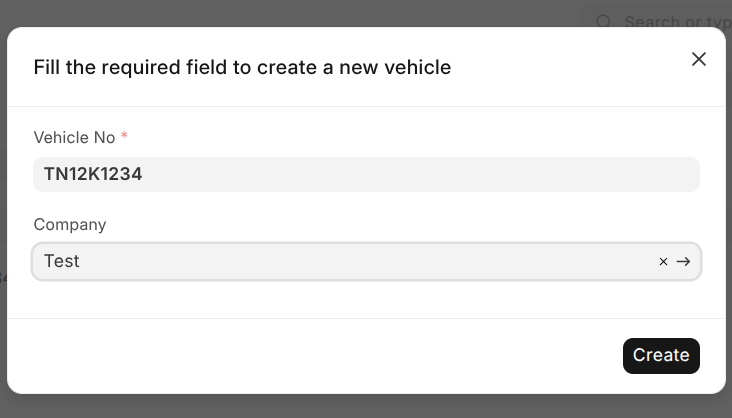Close the new vehicle dialog with X
732x418 pixels.
[x=699, y=59]
